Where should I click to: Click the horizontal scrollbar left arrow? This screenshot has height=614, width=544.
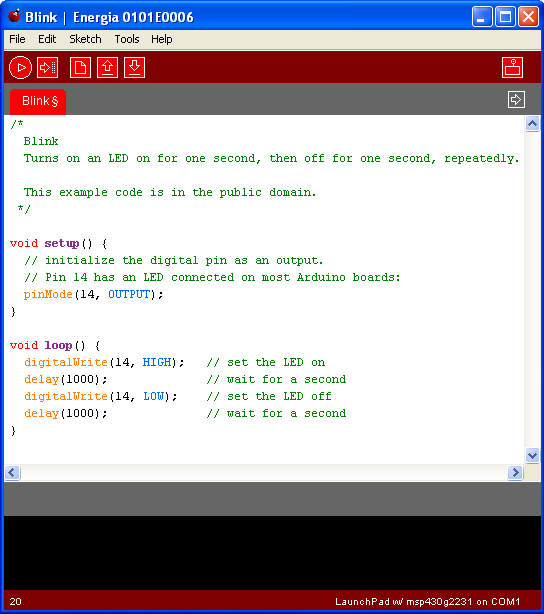pos(12,473)
